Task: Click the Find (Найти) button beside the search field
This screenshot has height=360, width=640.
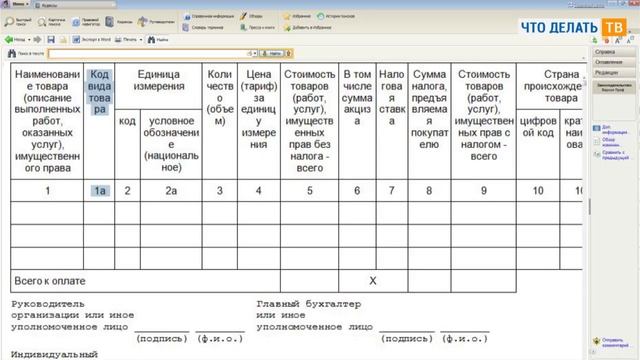Action: tap(272, 53)
